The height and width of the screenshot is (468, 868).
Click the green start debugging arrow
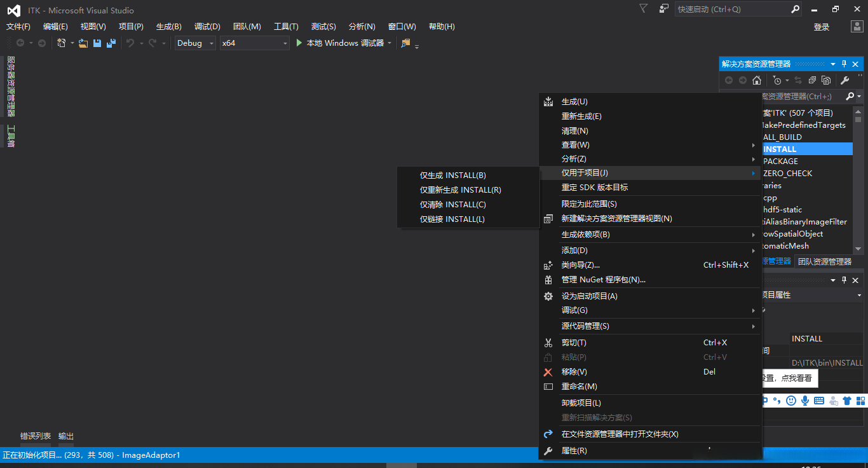[x=300, y=43]
